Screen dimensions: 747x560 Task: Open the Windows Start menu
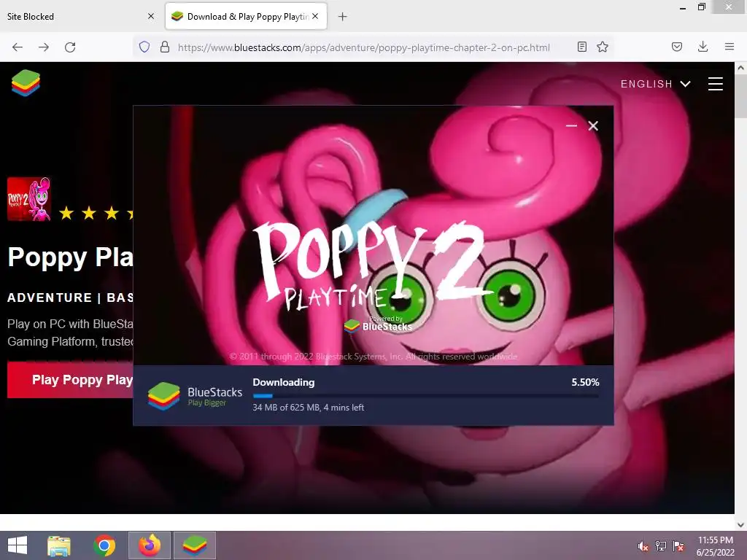(18, 545)
